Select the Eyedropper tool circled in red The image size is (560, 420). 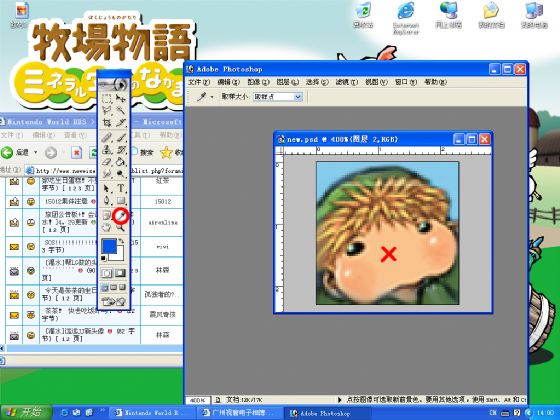[x=121, y=216]
